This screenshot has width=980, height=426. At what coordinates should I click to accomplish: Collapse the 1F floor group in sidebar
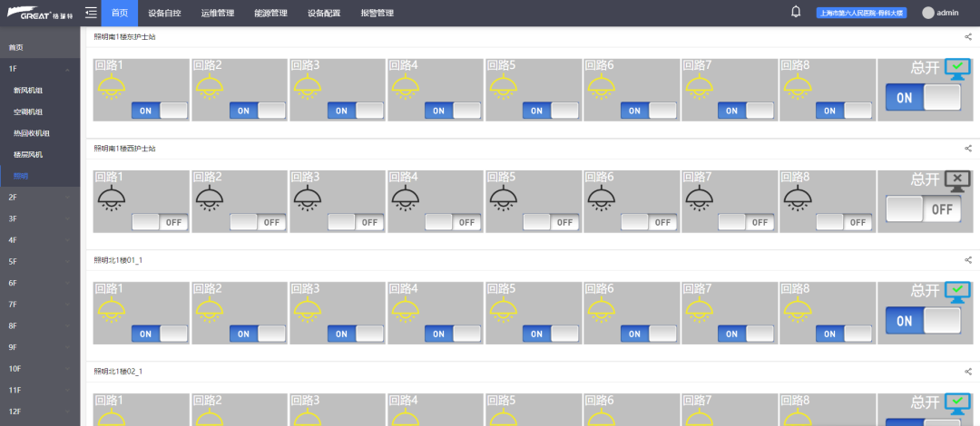click(x=40, y=69)
